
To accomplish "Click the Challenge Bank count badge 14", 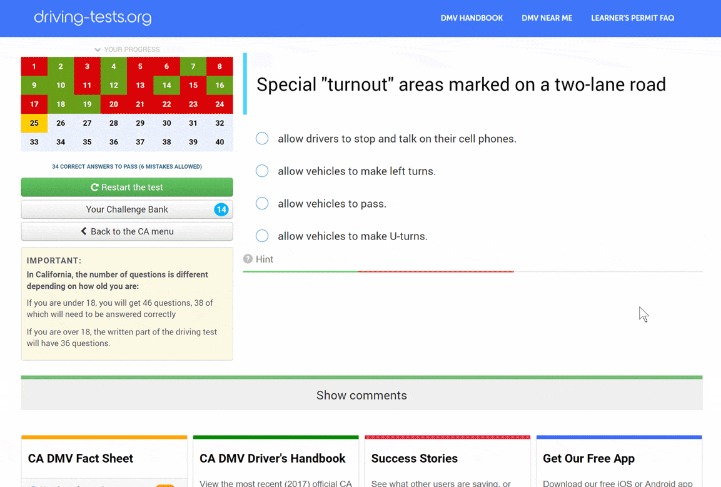I will point(221,209).
